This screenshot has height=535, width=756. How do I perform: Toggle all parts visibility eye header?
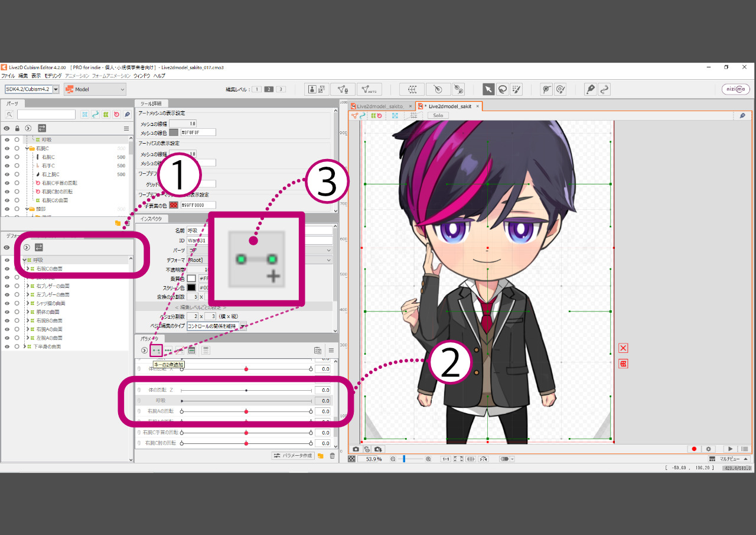6,128
